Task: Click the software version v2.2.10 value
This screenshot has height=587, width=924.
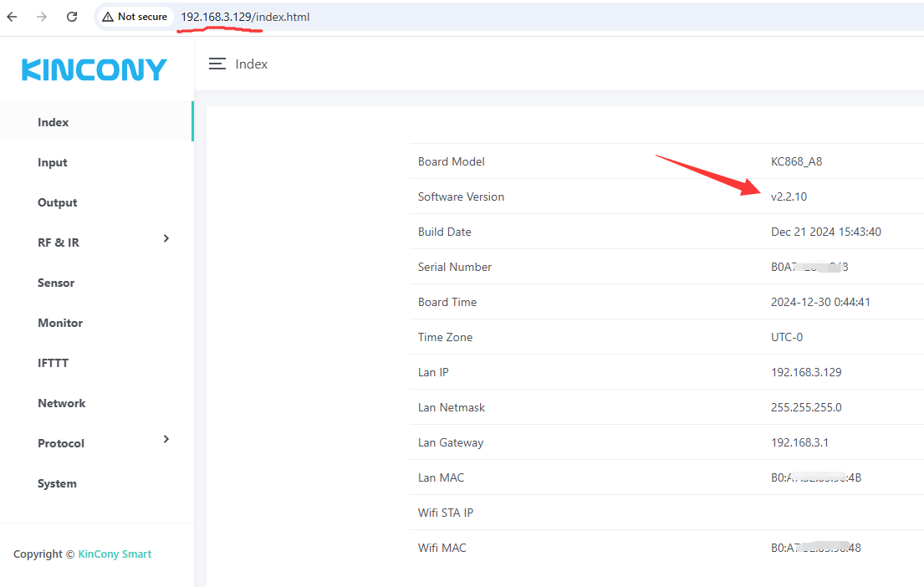Action: tap(789, 197)
